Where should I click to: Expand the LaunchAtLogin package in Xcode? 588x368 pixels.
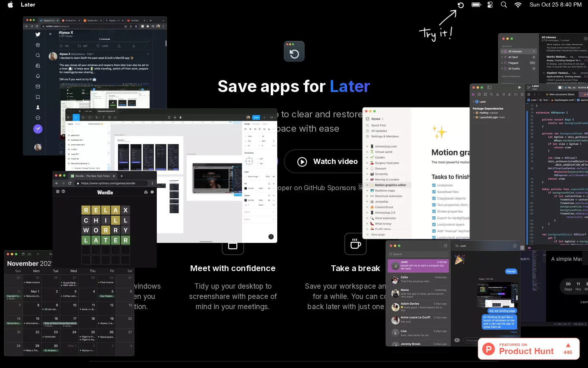click(474, 117)
